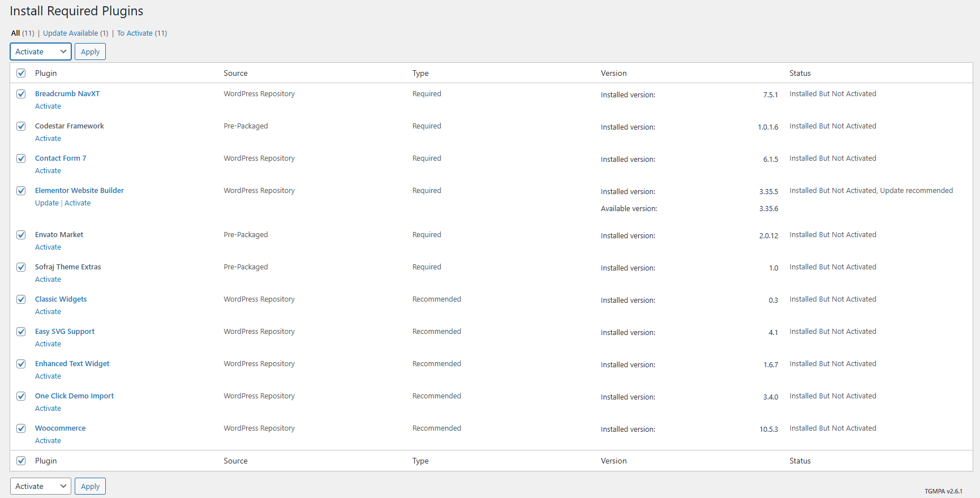Open the Elementor Website Builder plugin link
The height and width of the screenshot is (498, 980).
tap(79, 191)
